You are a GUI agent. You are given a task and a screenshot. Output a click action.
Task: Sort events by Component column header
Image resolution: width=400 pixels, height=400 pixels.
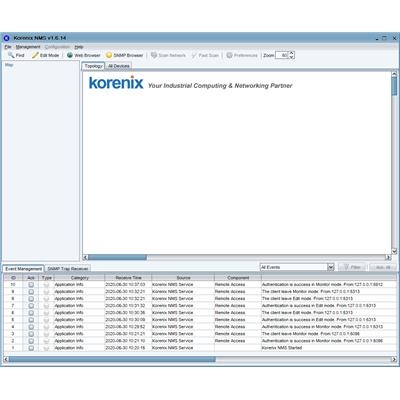[x=238, y=278]
